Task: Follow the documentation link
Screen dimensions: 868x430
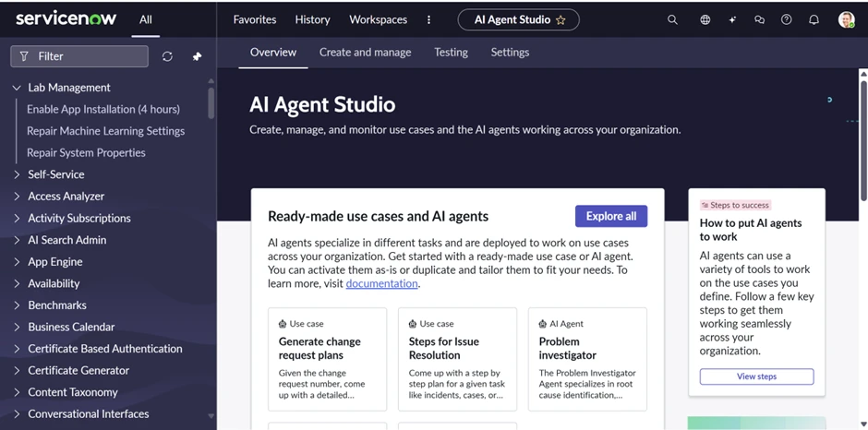Action: tap(381, 284)
